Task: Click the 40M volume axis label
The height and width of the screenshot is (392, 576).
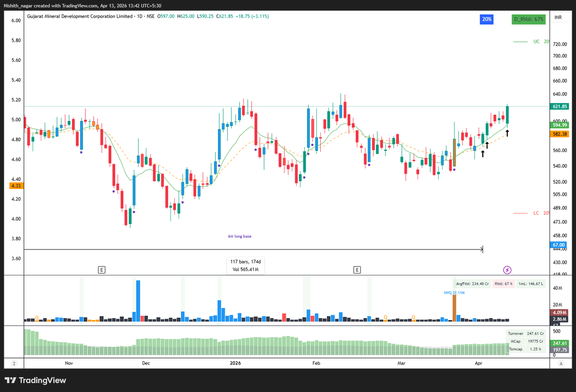Action: point(558,288)
